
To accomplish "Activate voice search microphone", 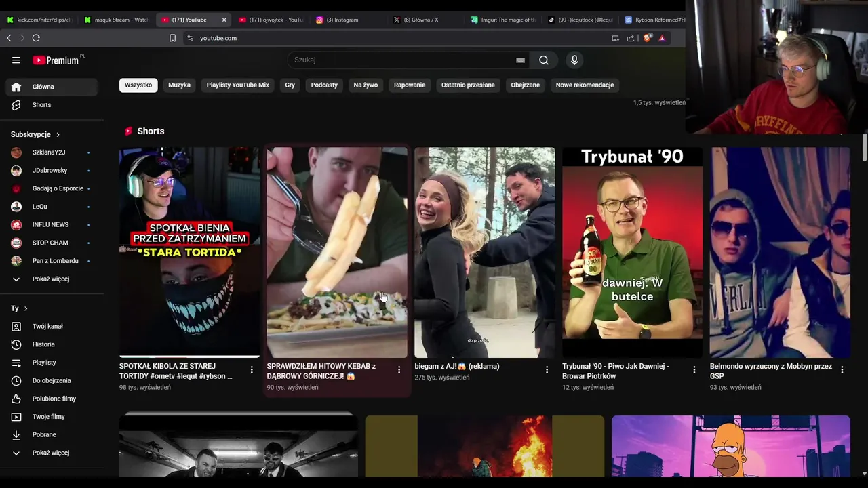I will 574,60.
